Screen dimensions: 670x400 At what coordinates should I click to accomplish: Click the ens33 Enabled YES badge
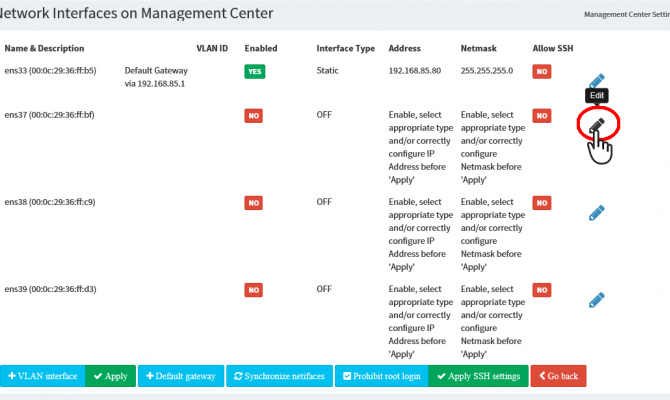click(x=256, y=72)
